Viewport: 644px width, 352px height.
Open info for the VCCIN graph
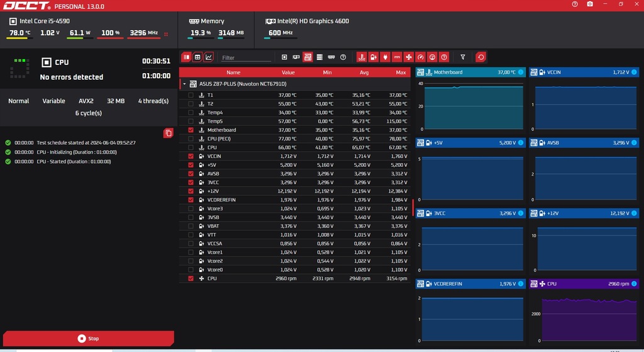tap(634, 72)
